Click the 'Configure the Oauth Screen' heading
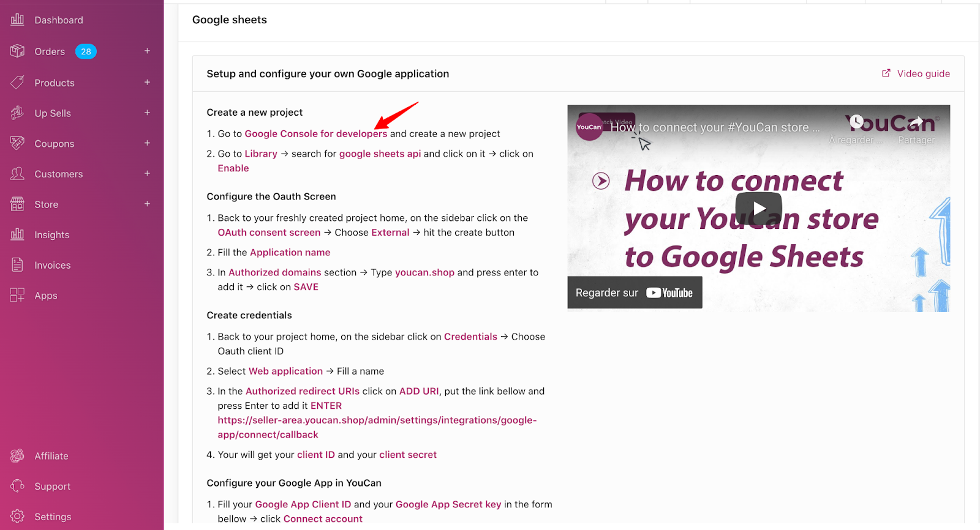 click(271, 196)
